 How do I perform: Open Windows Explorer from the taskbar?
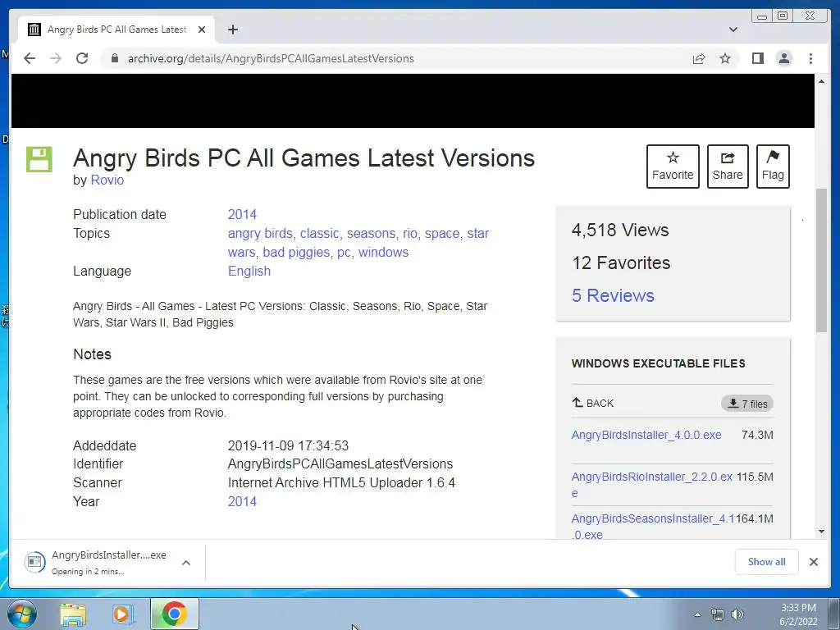click(x=73, y=614)
